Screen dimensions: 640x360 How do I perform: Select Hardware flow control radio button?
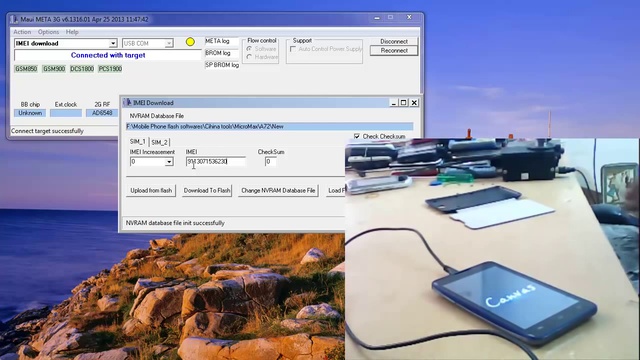click(x=249, y=57)
